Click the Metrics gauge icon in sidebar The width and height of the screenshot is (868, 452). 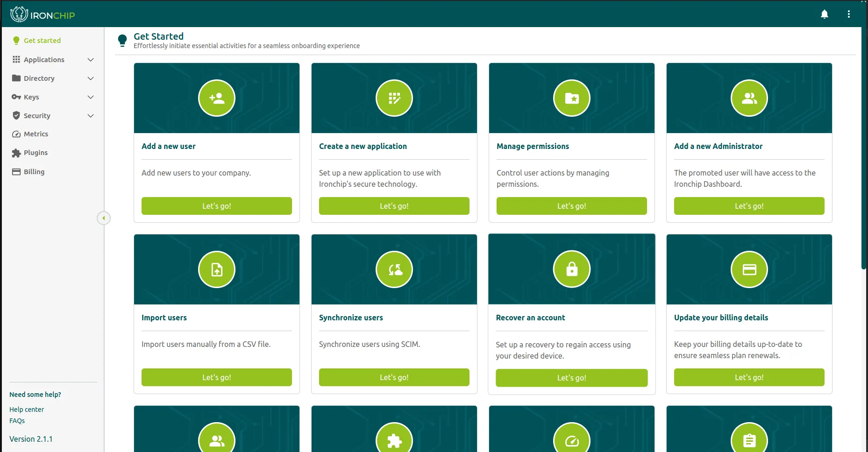coord(16,134)
